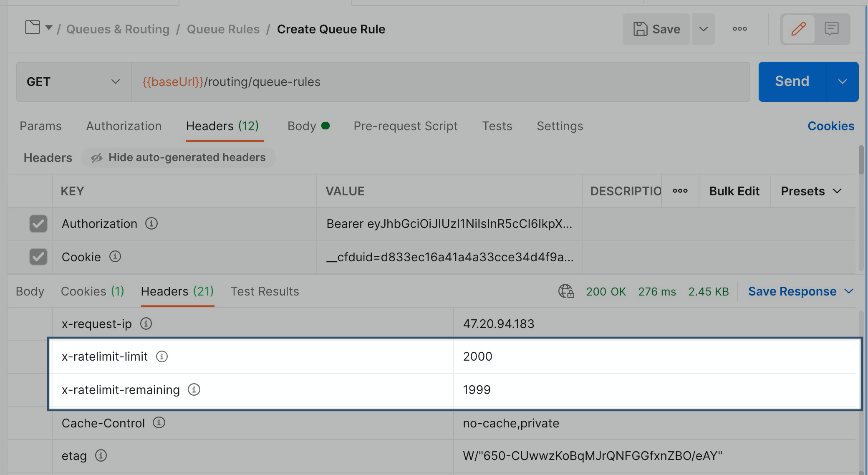The width and height of the screenshot is (868, 475).
Task: Open the response Test Results tab
Action: pos(265,291)
